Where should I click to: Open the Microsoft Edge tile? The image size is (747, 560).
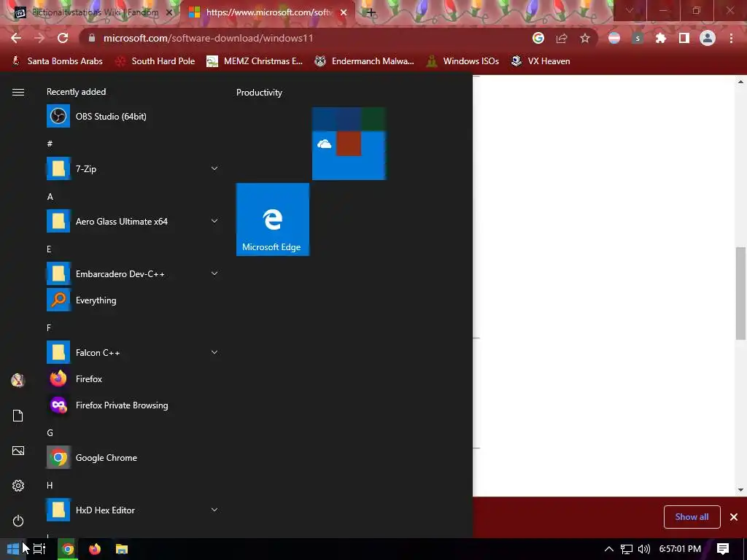click(273, 219)
